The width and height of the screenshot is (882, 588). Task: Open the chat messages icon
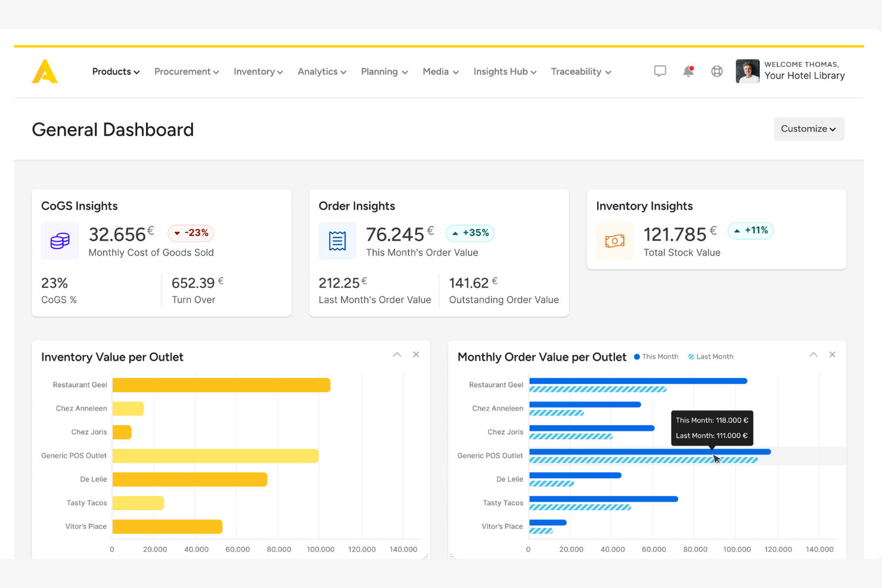(660, 71)
